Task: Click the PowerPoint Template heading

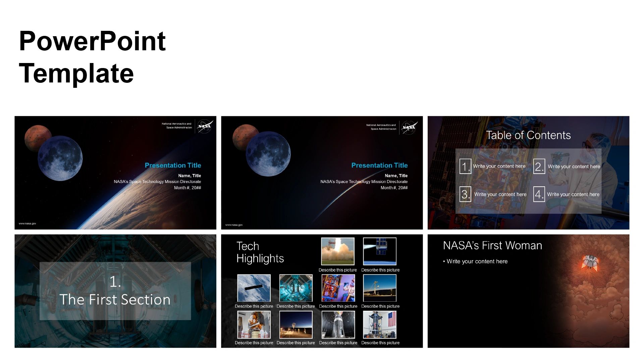Action: [92, 57]
